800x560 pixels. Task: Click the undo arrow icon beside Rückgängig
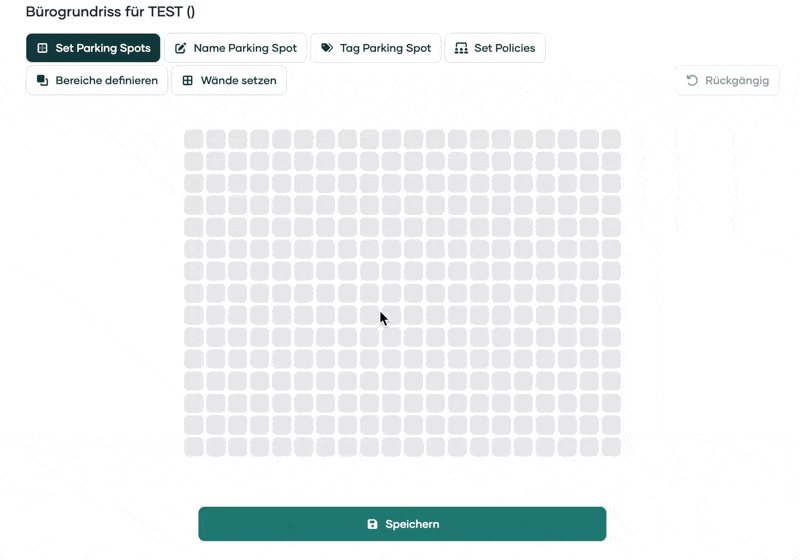click(692, 80)
